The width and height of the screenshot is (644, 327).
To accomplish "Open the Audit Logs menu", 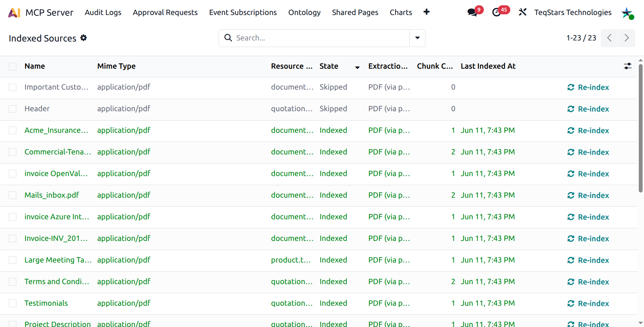I will point(103,12).
